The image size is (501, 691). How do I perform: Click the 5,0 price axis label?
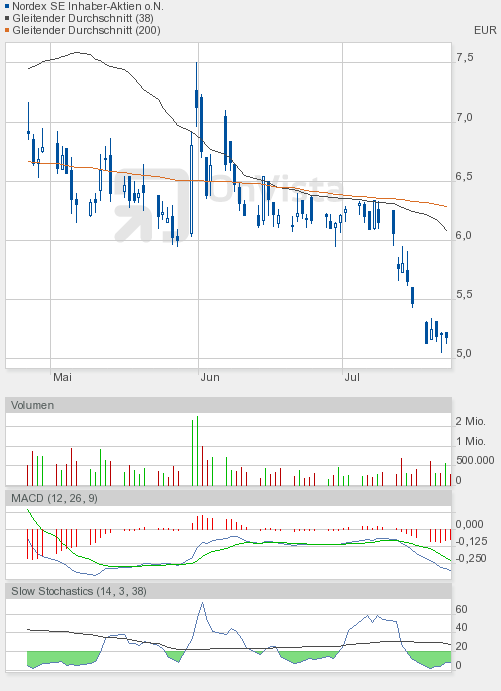click(464, 353)
